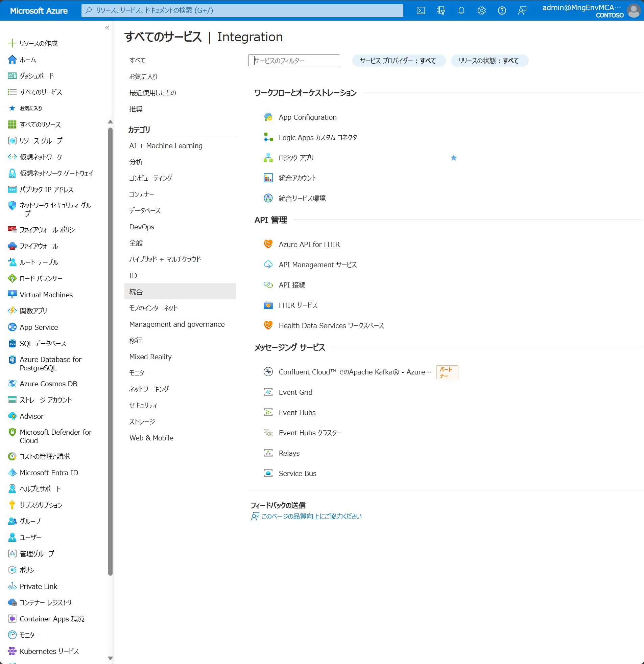Viewport: 644px width, 664px height.
Task: Select お気に入り in the services menu
Action: (143, 76)
